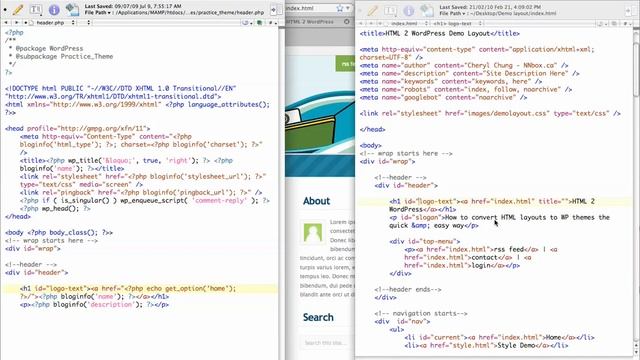Open the <h1> logo-text function popup

pos(457,24)
